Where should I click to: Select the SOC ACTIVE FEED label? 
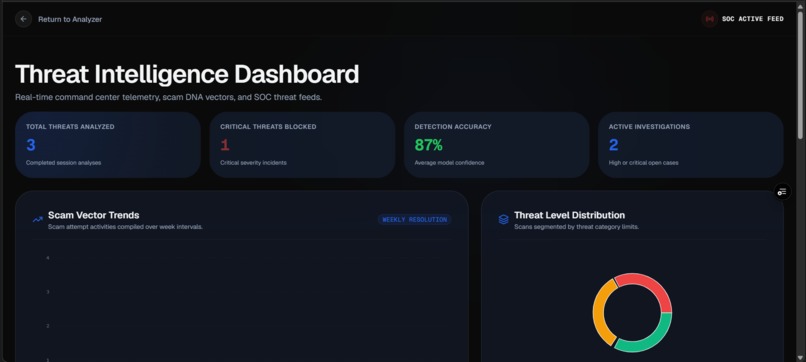point(753,19)
